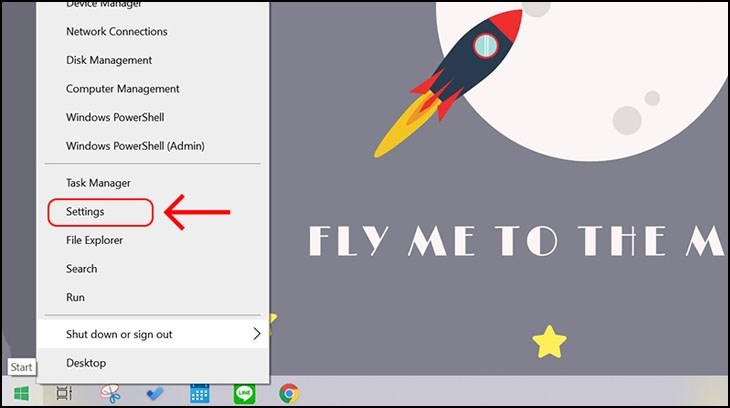The image size is (730, 408).
Task: Launch Windows PowerShell without admin
Action: click(x=115, y=117)
